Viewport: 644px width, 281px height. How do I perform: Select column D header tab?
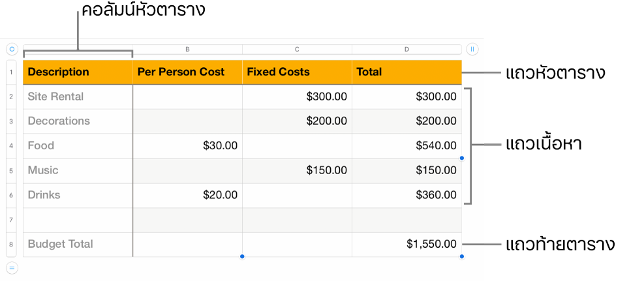click(406, 50)
